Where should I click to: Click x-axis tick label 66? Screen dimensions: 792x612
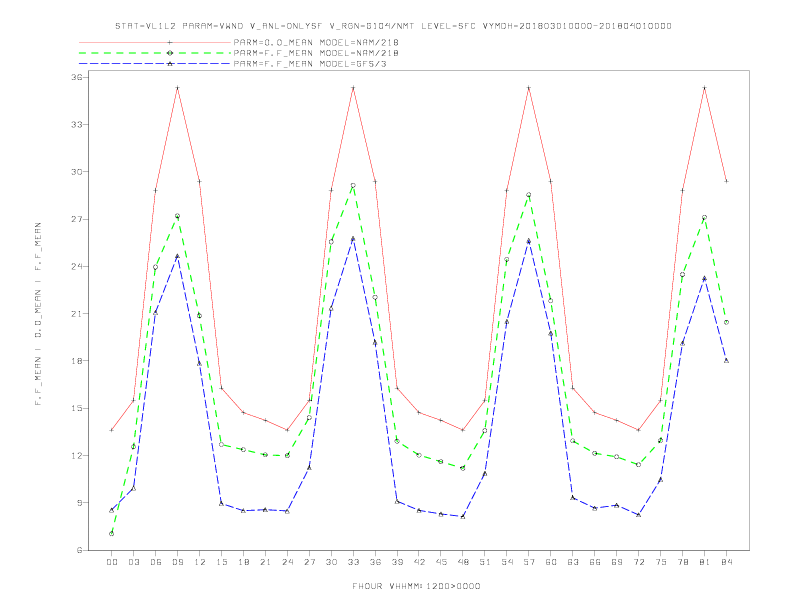point(595,562)
